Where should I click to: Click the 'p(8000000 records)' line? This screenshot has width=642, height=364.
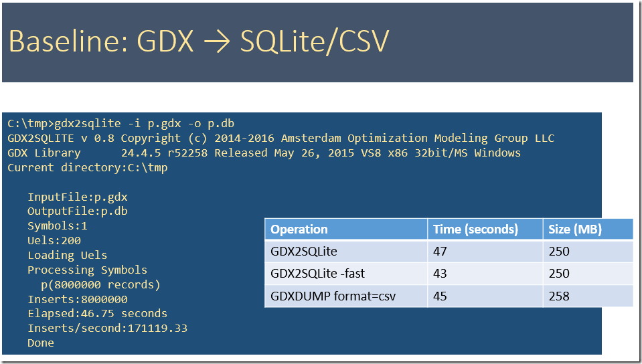point(100,284)
